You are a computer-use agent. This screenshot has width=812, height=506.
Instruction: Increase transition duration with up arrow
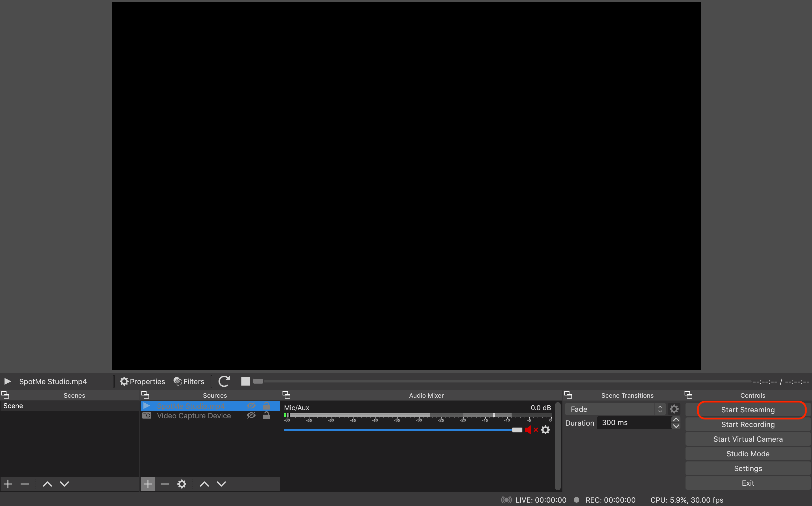tap(676, 419)
